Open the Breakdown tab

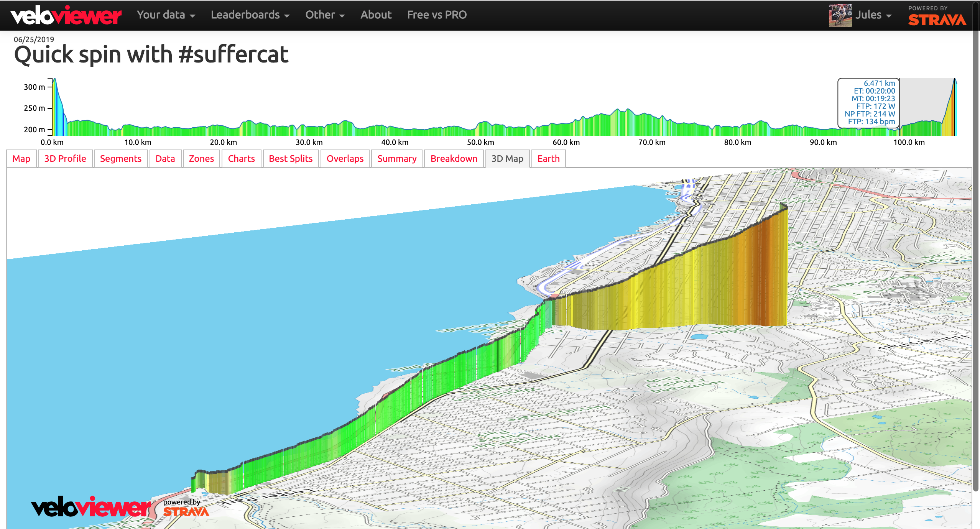coord(454,159)
